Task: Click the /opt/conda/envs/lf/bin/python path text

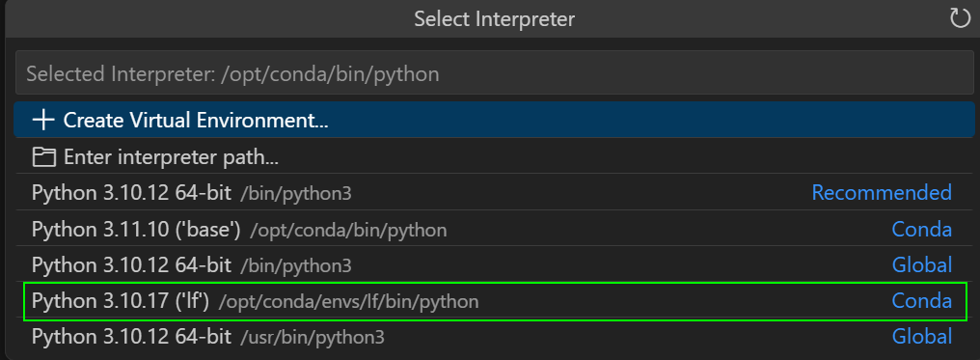Action: [x=349, y=302]
